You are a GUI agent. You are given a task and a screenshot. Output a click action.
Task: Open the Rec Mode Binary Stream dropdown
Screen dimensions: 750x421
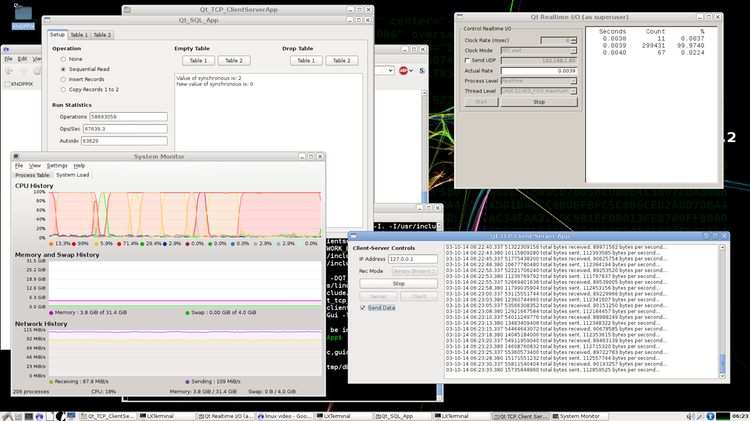point(414,271)
